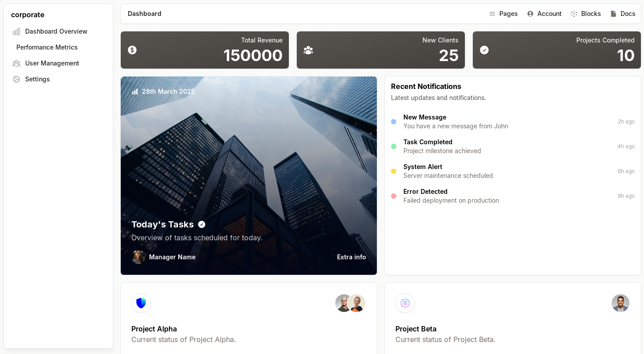The width and height of the screenshot is (644, 354).
Task: Click the verified badge next to Today's Tasks
Action: [202, 224]
